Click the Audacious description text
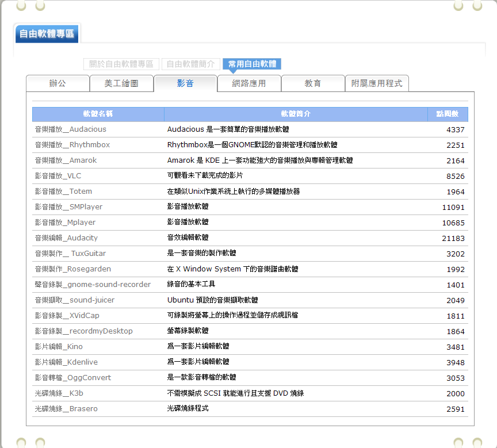 click(228, 129)
